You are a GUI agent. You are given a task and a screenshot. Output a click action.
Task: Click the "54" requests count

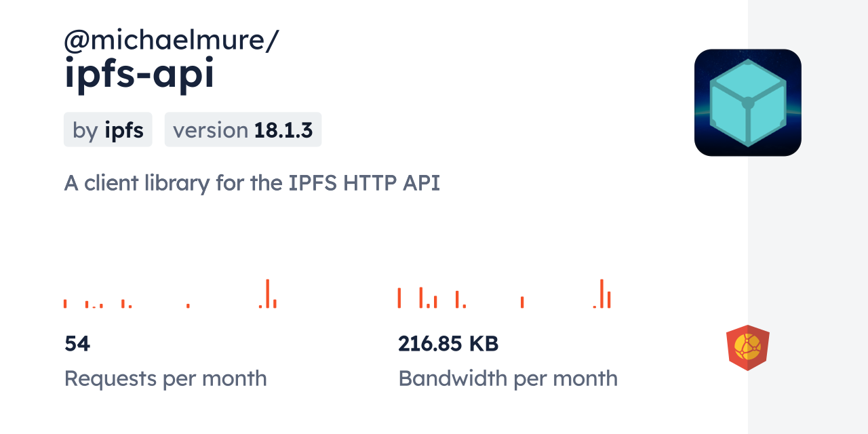tap(77, 344)
